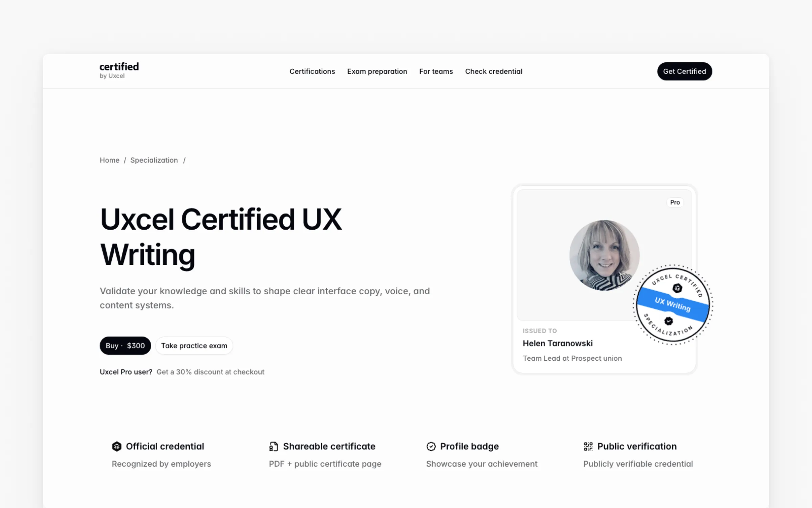Click 'Official credential' heading text
Image resolution: width=812 pixels, height=508 pixels.
165,446
